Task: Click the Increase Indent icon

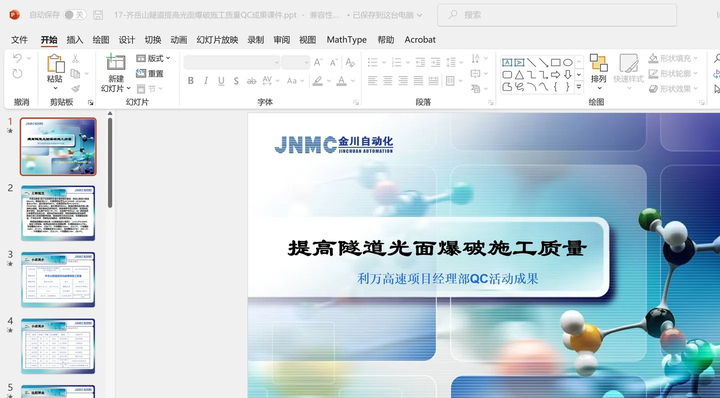Action: click(x=435, y=62)
